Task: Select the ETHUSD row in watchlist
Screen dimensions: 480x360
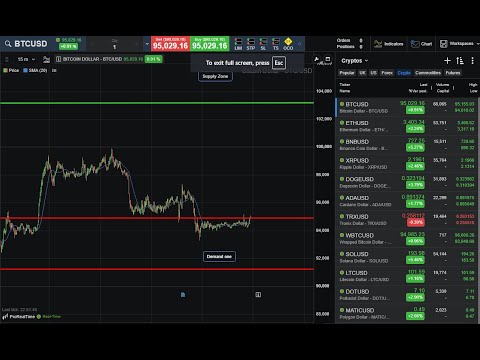Action: 407,126
